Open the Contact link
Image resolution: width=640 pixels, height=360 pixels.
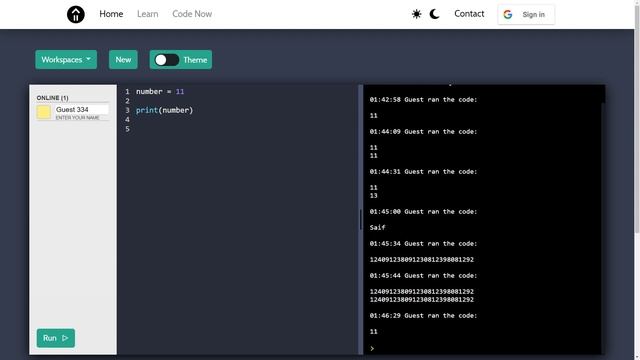(x=469, y=14)
